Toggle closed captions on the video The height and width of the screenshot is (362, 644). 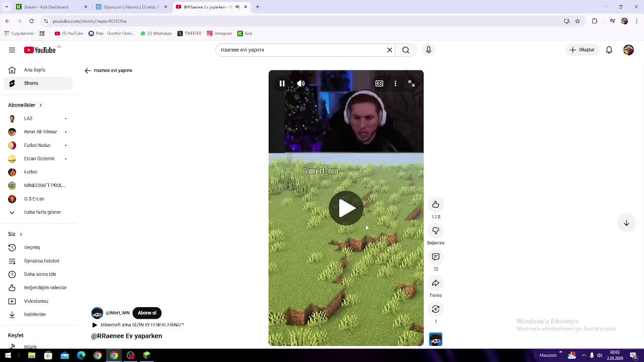[379, 83]
